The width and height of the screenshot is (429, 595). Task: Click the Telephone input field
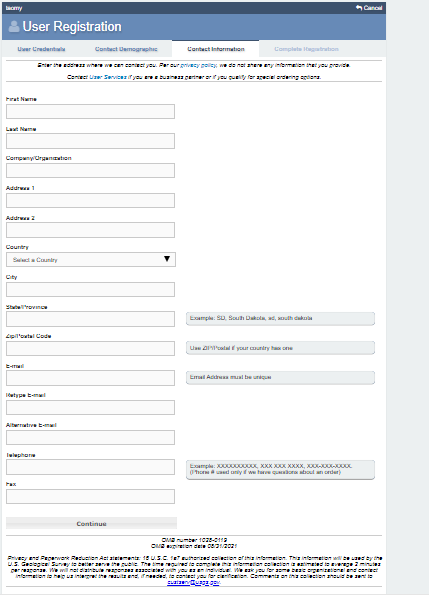tap(90, 467)
